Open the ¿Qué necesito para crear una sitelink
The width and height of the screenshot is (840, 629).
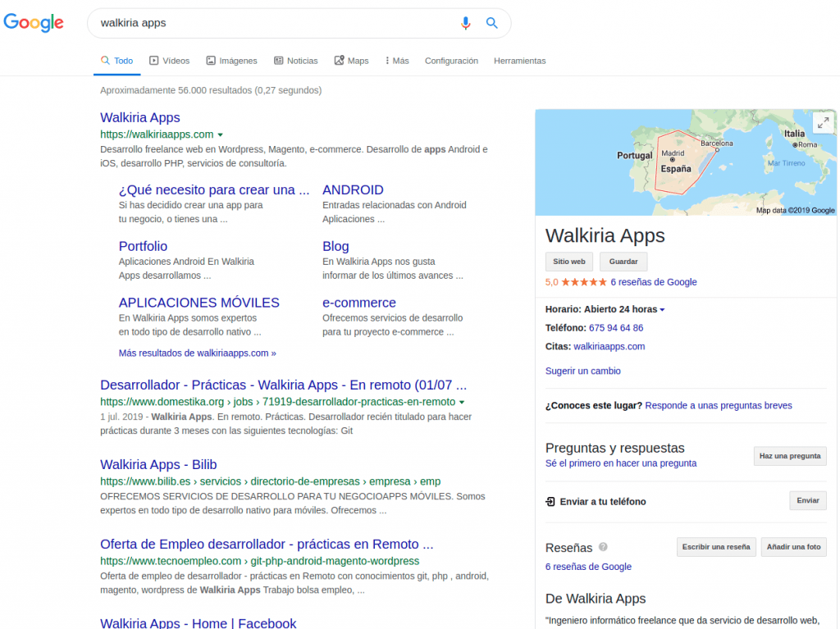214,190
